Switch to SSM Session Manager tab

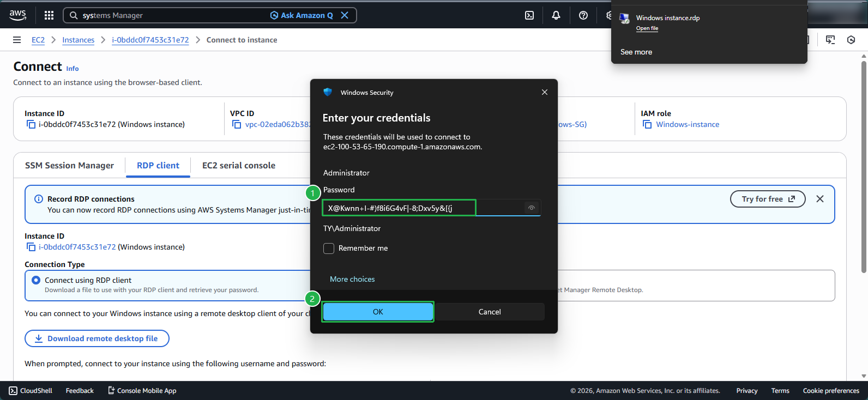pos(69,166)
